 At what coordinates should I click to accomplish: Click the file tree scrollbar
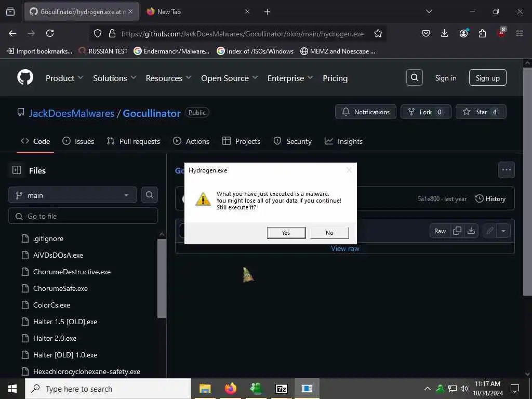162,278
